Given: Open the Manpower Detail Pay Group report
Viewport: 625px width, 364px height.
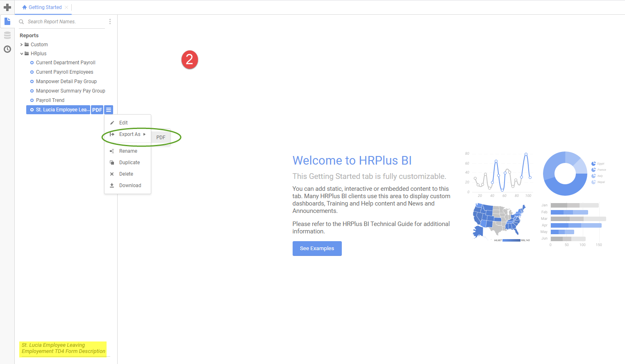Looking at the screenshot, I should [66, 81].
